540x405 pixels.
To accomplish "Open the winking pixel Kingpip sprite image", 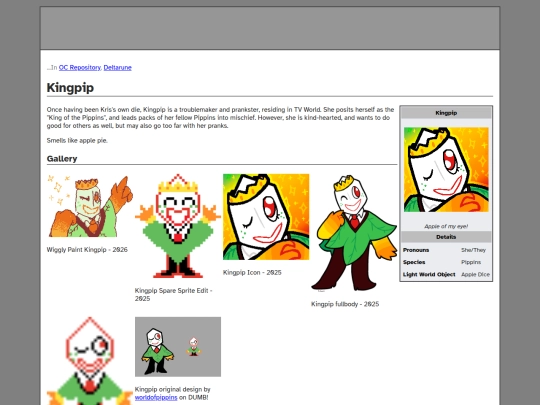I will click(90, 361).
